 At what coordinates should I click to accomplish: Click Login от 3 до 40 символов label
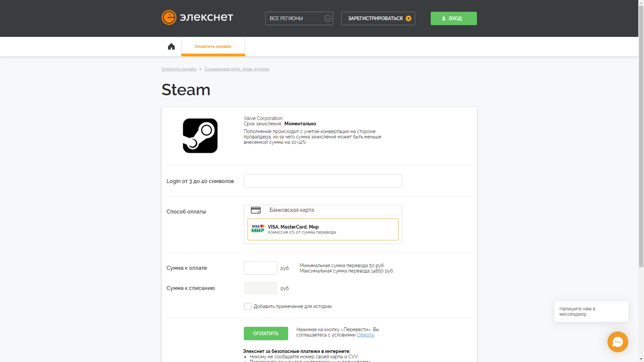200,181
